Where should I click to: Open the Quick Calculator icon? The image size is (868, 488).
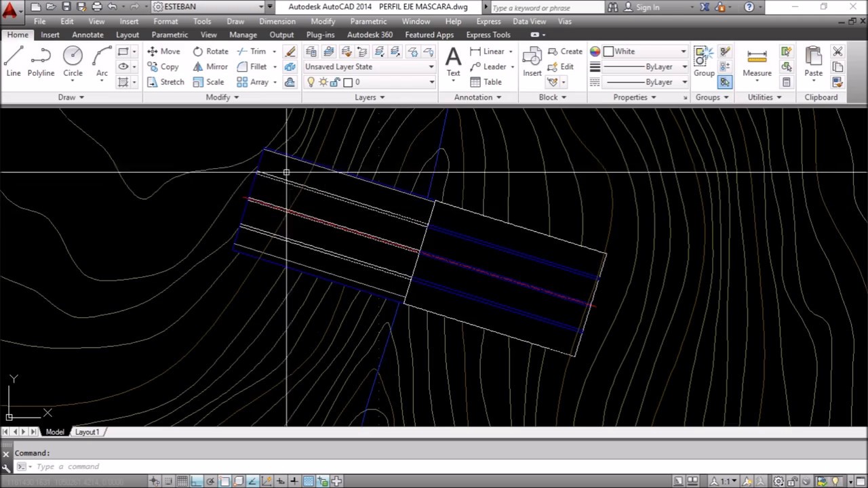click(x=787, y=82)
